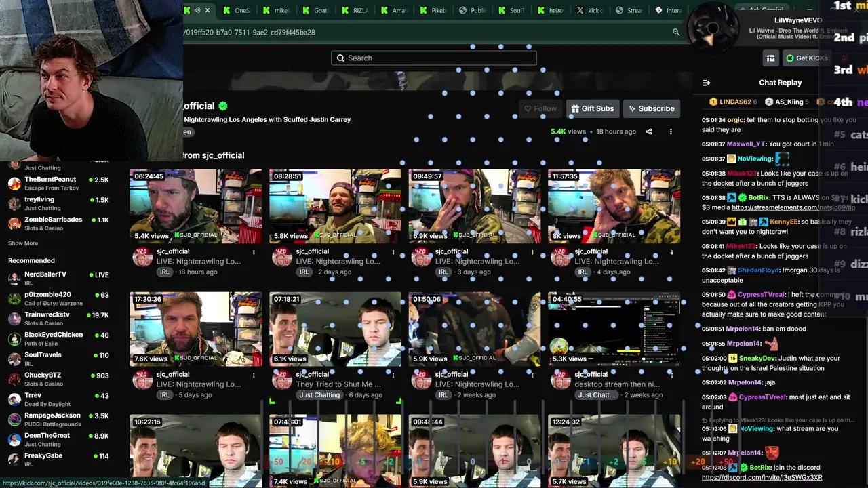Image resolution: width=868 pixels, height=488 pixels.
Task: Open treyliving channel avatar in sidebar
Action: click(x=14, y=203)
